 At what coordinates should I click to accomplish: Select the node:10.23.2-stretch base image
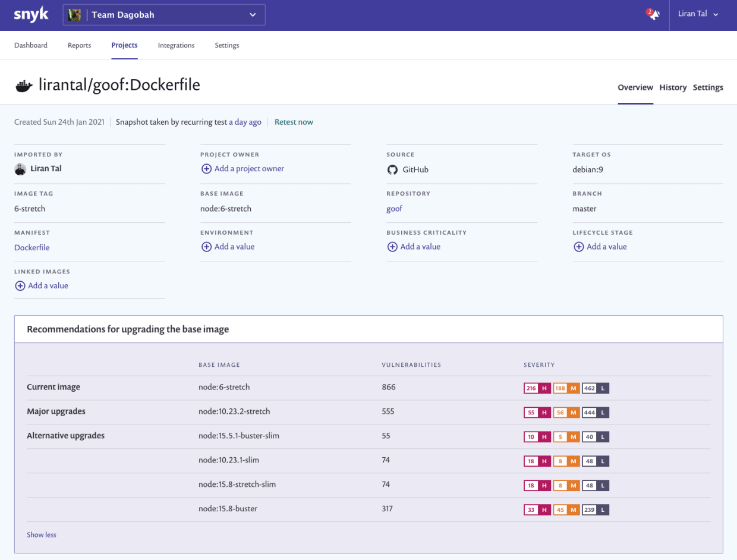coord(234,411)
